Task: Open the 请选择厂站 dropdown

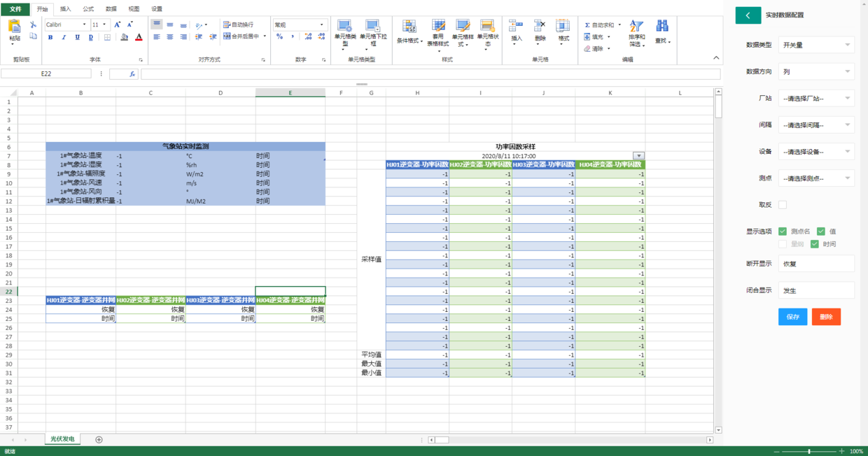Action: pos(816,99)
